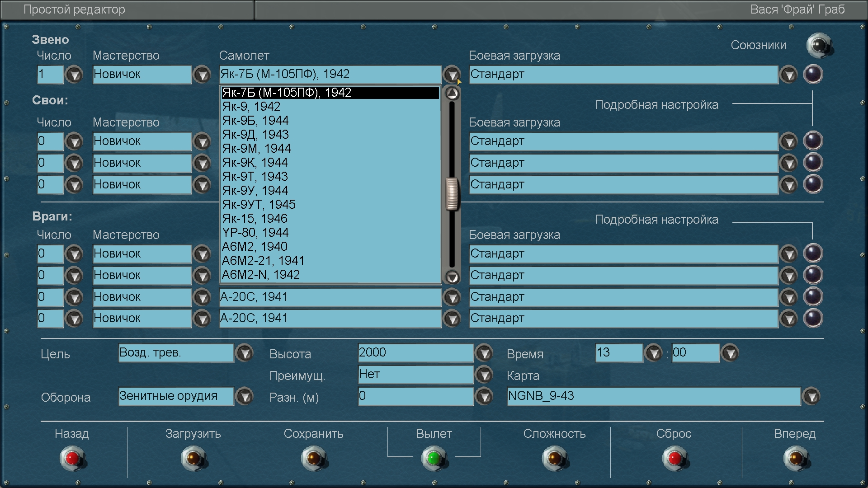Select Як-9Т, 1943 from aircraft list
The height and width of the screenshot is (488, 868).
click(x=255, y=177)
